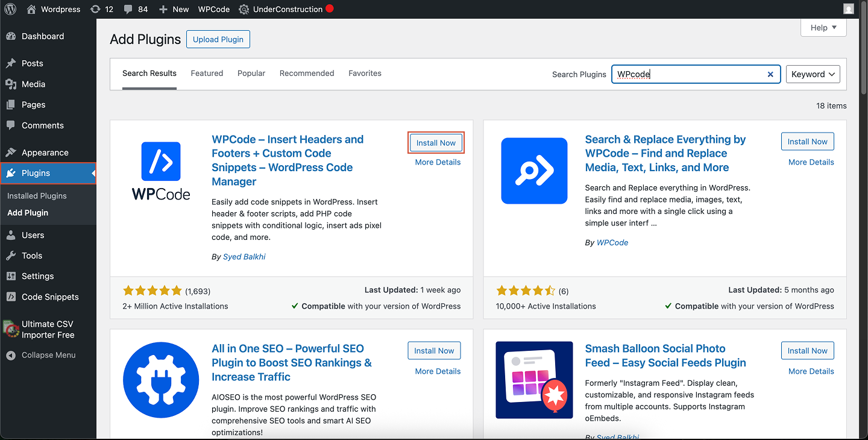View comments using the speech bubble icon
The height and width of the screenshot is (440, 868).
[128, 9]
